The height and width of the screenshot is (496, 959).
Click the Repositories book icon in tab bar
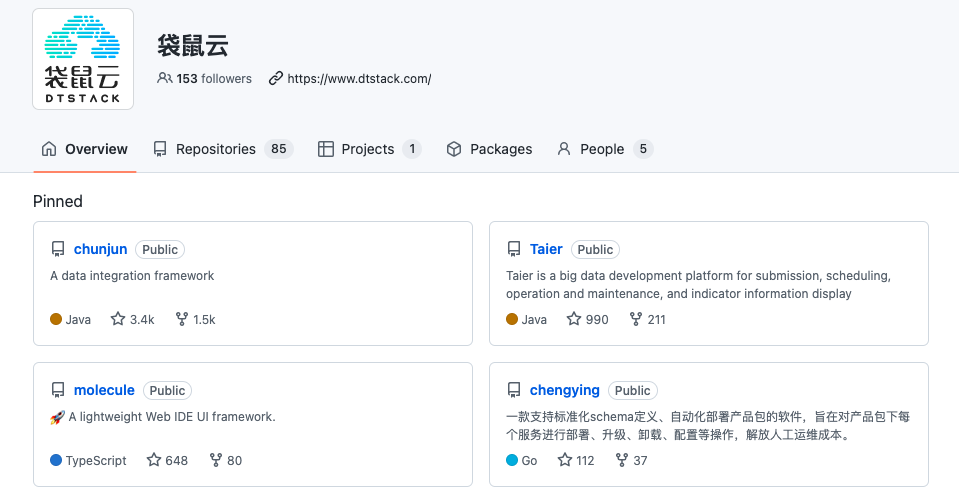coord(160,149)
